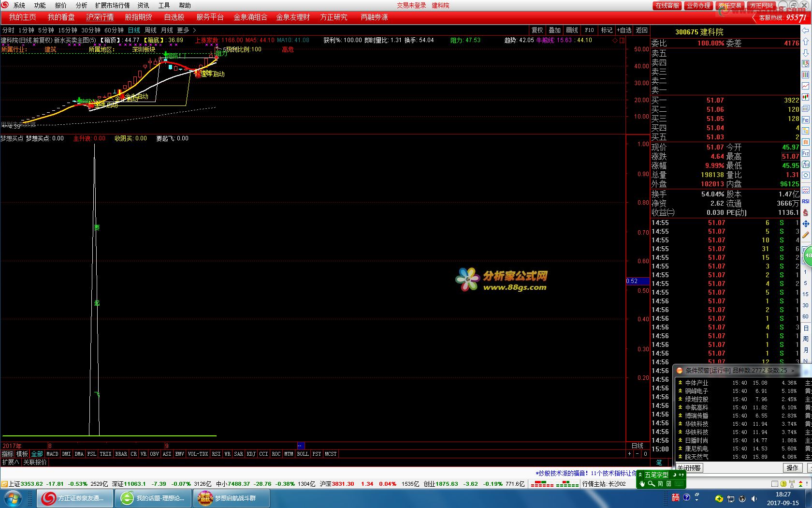Open the f(x) formula manager icon
The height and width of the screenshot is (508, 812).
[x=806, y=164]
